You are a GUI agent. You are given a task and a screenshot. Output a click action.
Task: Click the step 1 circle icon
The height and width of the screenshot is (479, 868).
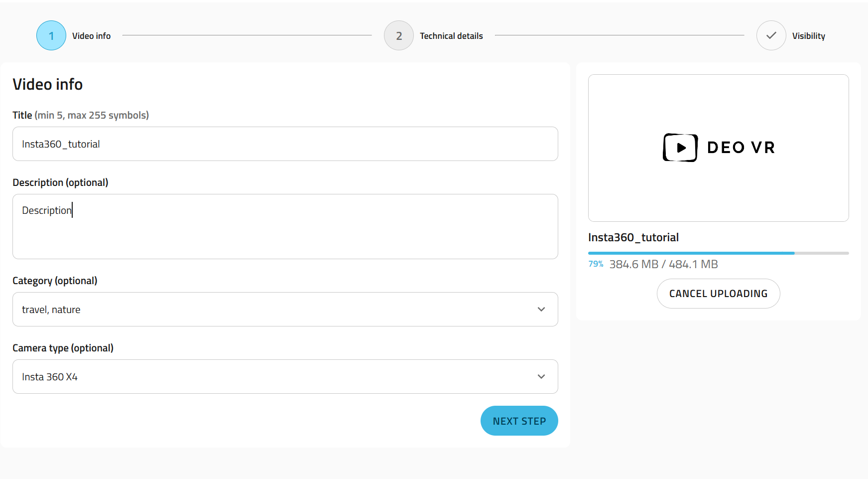pyautogui.click(x=51, y=35)
